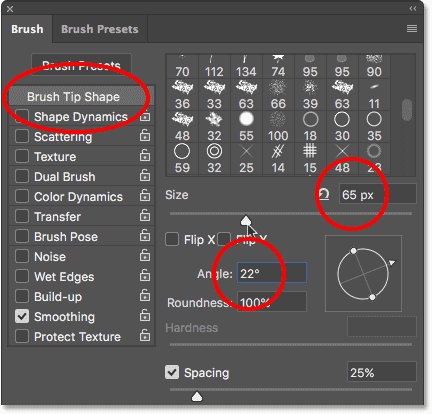Disable the Spacing checkbox
432x414 pixels.
[x=172, y=372]
